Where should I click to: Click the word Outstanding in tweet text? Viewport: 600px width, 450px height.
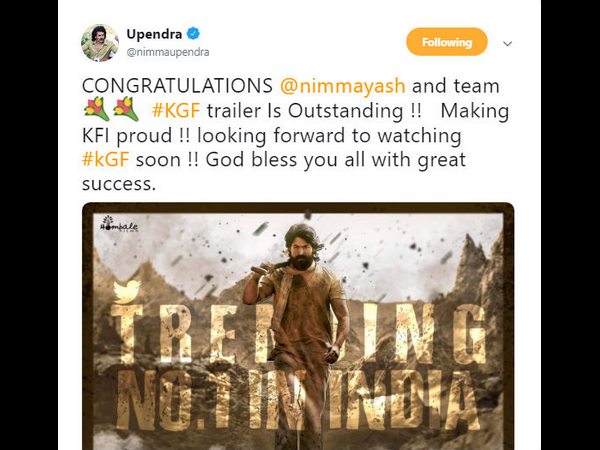tap(346, 111)
